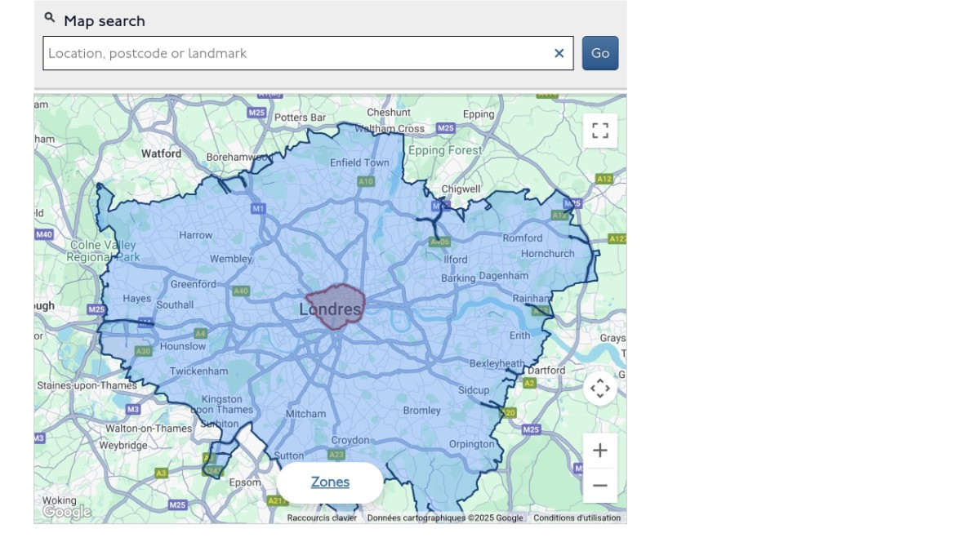The height and width of the screenshot is (551, 980).
Task: Click the A217 road shield
Action: pyautogui.click(x=278, y=501)
